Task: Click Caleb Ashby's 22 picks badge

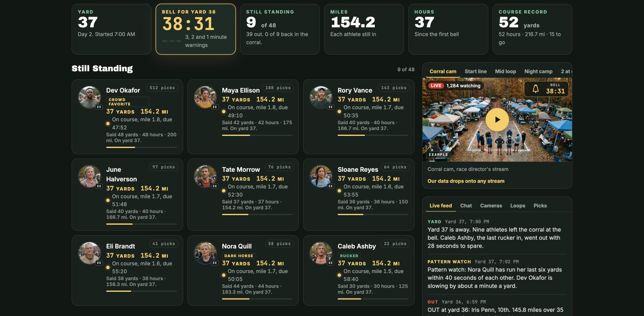Action: (x=395, y=244)
